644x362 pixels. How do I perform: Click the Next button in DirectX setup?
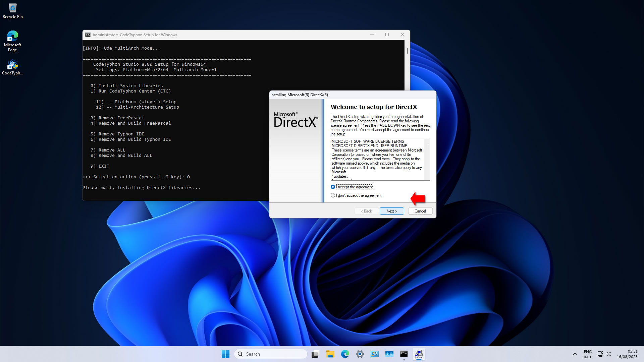tap(392, 211)
